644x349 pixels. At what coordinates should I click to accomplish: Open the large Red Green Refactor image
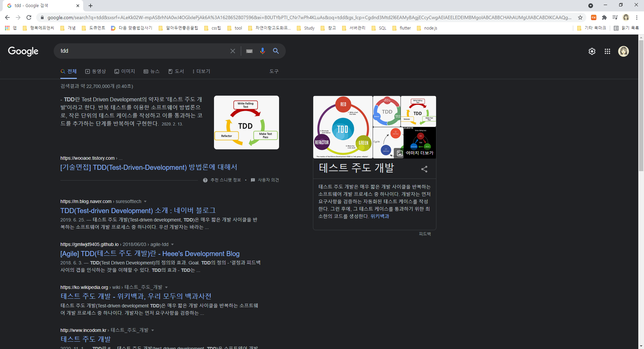click(x=343, y=127)
